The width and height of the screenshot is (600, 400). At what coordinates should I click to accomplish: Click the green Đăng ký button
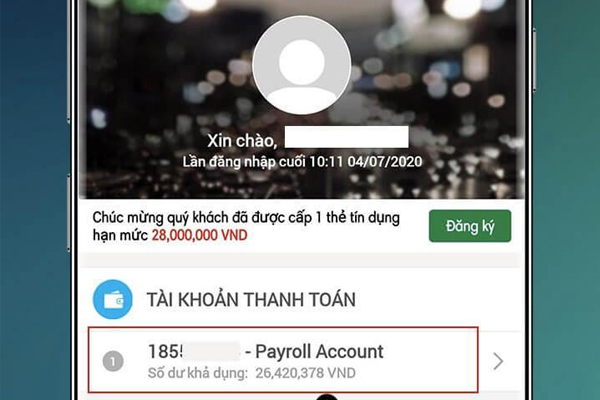point(470,226)
